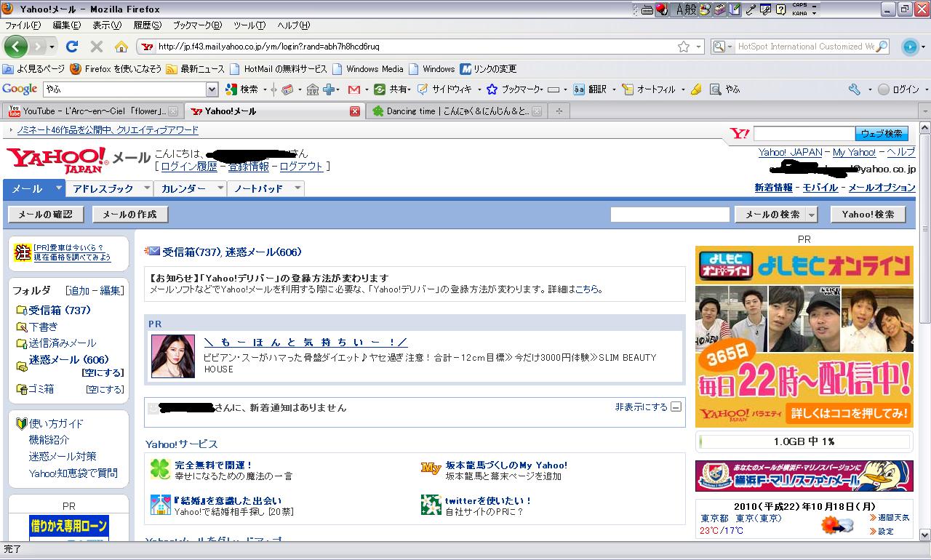Screen dimensions: 931x560
Task: Click the IME input mode A indicator
Action: (x=682, y=9)
